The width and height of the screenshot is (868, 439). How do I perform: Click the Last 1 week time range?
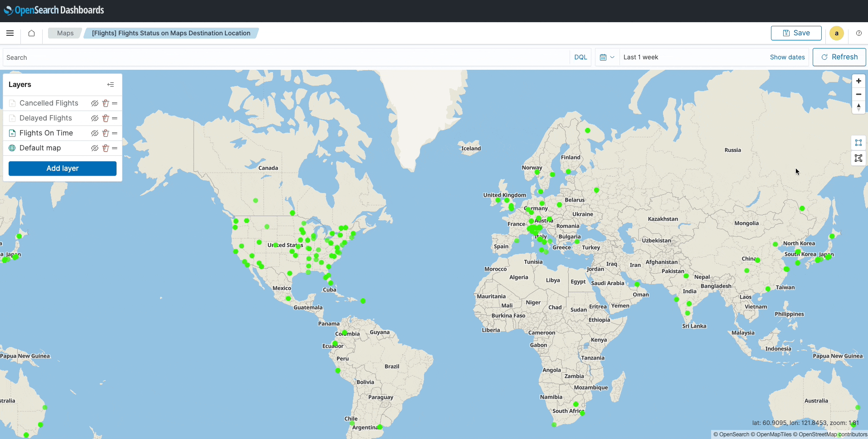click(x=641, y=57)
